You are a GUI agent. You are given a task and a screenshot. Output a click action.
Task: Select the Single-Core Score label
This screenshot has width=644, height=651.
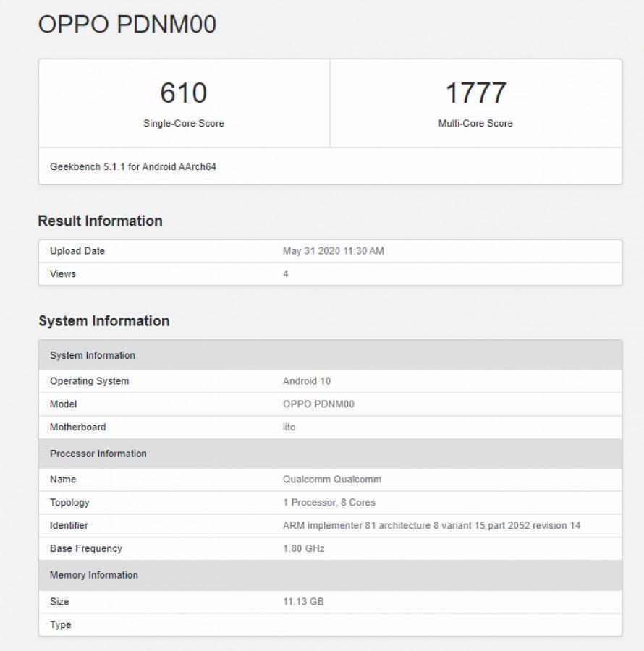184,123
